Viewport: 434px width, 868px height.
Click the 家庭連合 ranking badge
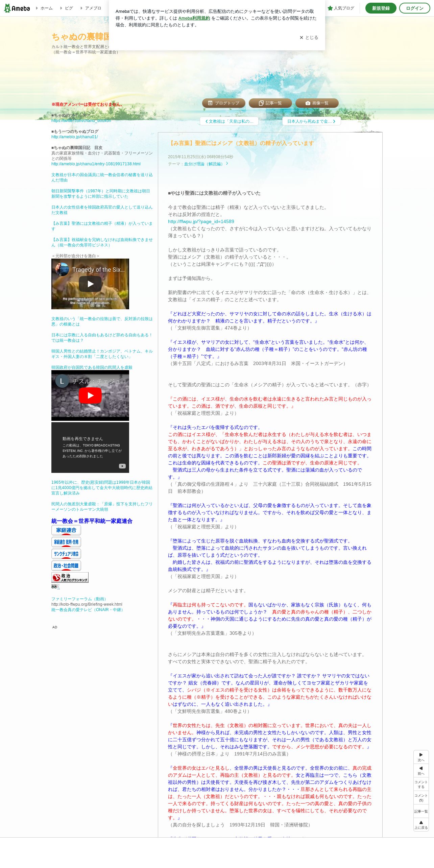pyautogui.click(x=66, y=530)
